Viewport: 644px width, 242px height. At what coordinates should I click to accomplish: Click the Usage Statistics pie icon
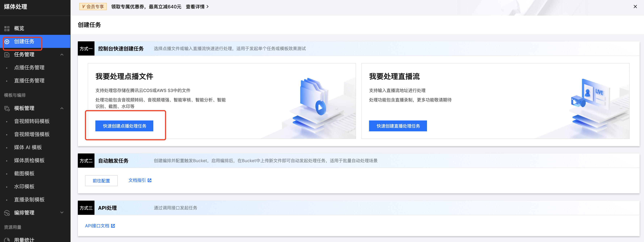pos(7,239)
